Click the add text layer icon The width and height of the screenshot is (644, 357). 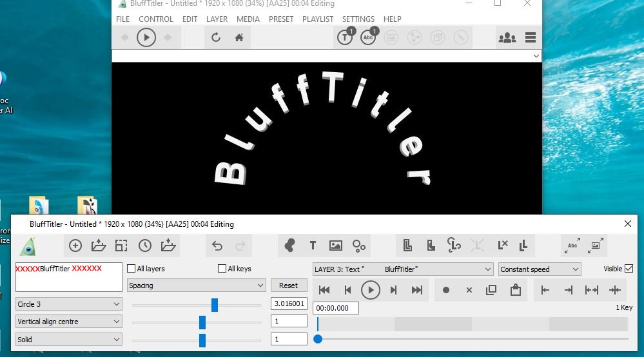pos(313,246)
